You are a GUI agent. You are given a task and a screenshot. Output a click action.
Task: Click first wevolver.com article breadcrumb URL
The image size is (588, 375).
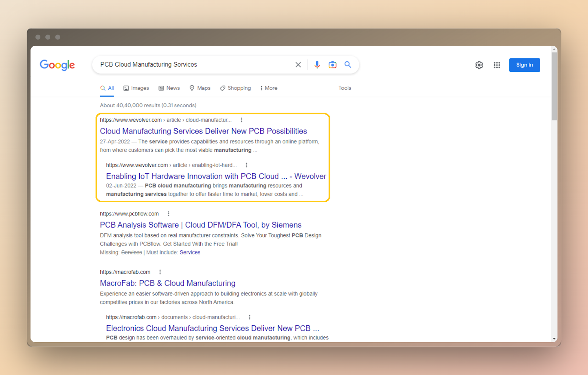[166, 120]
